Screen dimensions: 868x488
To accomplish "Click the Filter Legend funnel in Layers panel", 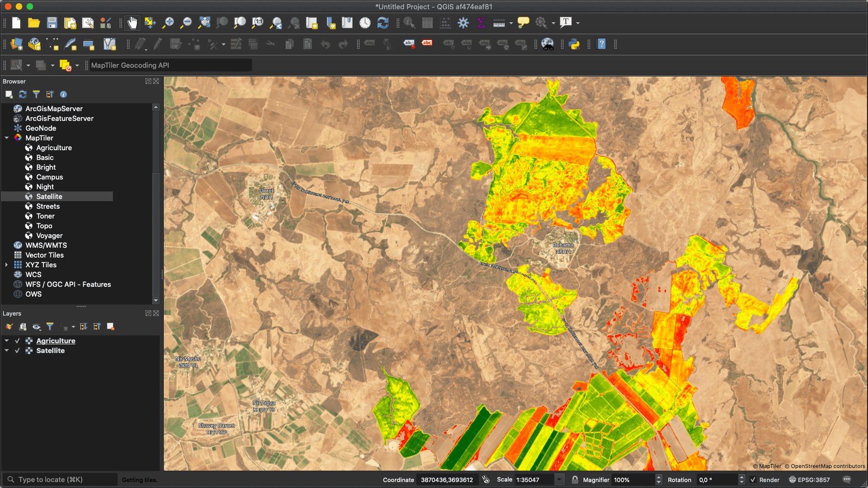I will click(50, 326).
